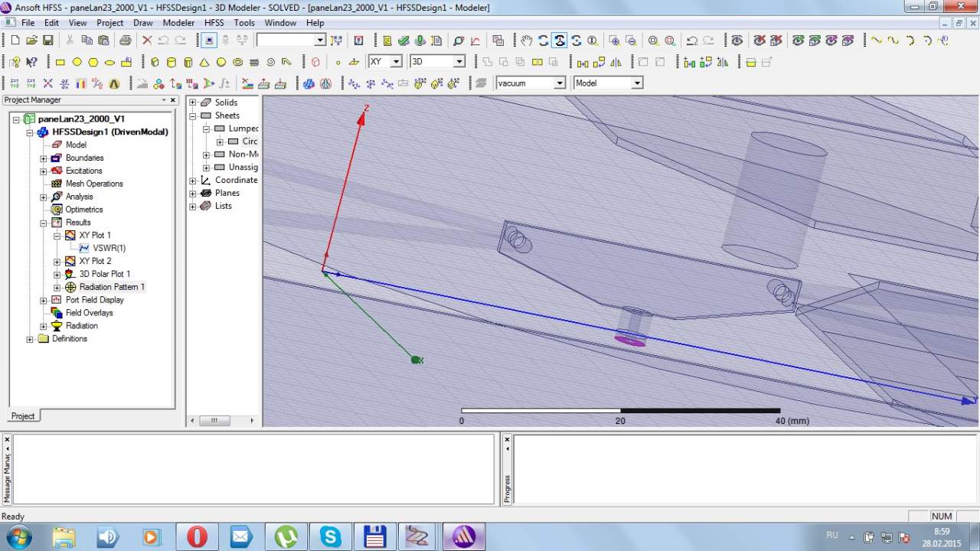Select VSWR(1) trace in Results

tap(109, 248)
